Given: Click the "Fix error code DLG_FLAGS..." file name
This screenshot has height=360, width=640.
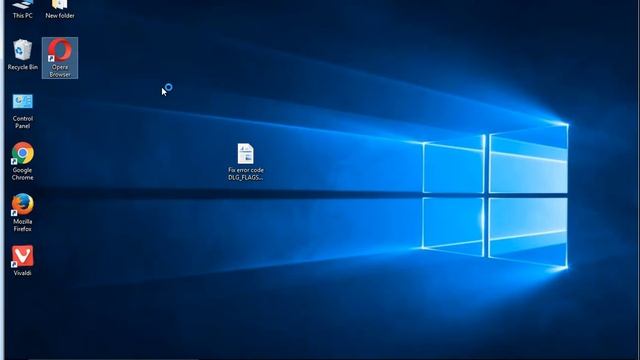Looking at the screenshot, I should click(x=246, y=173).
